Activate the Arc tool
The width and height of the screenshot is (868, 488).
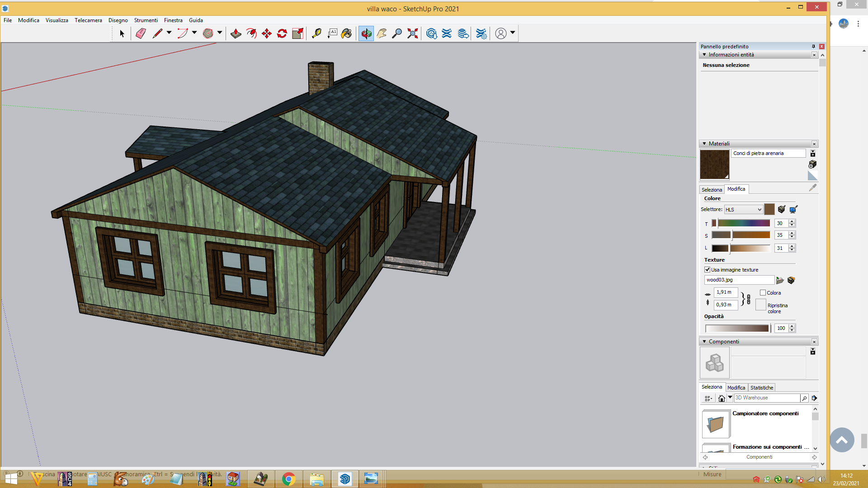click(182, 33)
